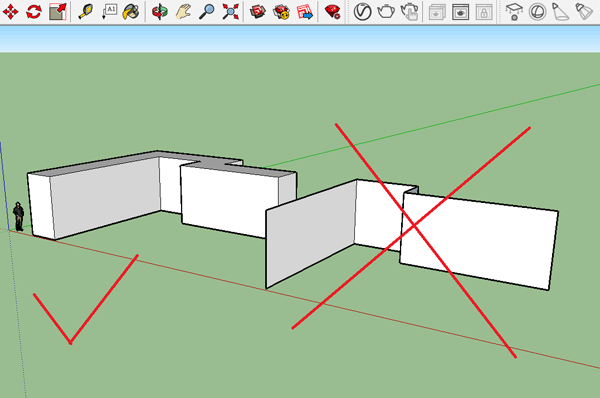Show the V-Ray frame buffer window icon
Screen dimensions: 600x398
point(460,12)
